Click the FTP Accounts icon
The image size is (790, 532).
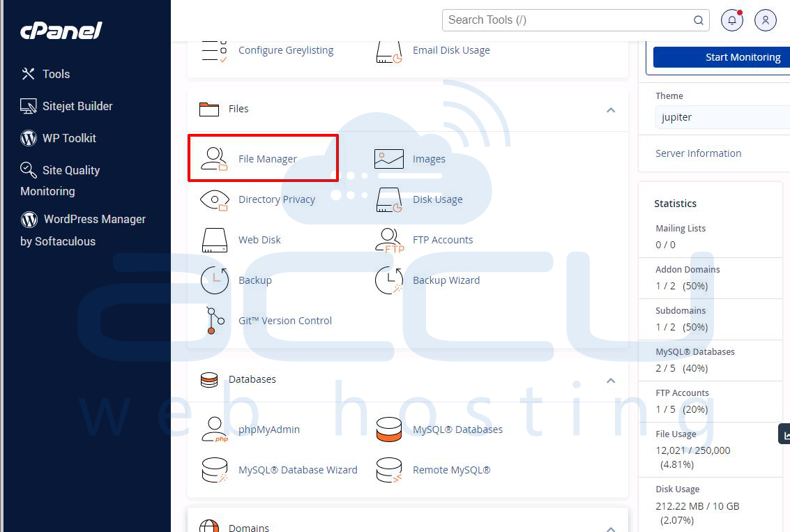click(x=390, y=241)
